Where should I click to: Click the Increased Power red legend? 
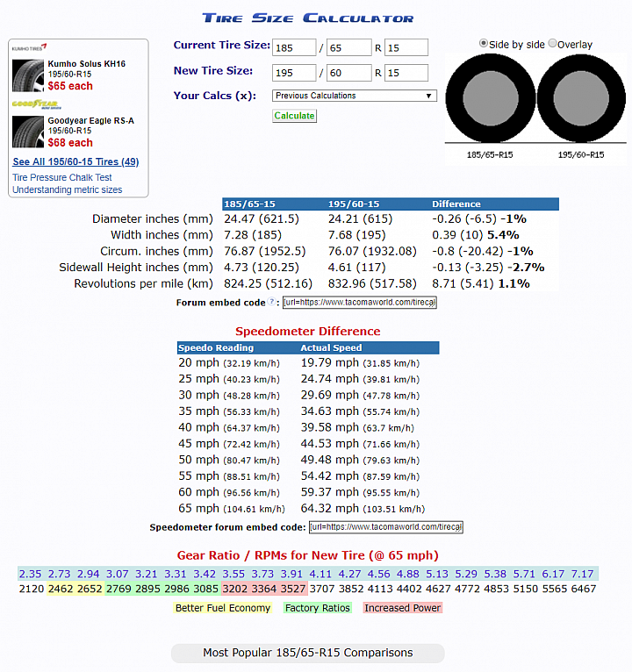(402, 608)
